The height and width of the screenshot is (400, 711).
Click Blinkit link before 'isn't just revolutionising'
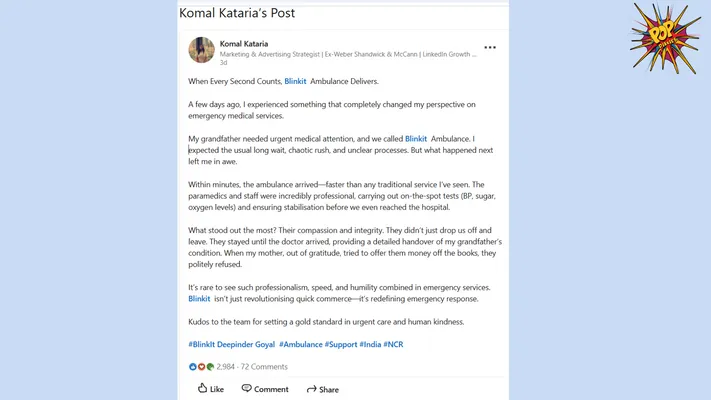pos(199,298)
